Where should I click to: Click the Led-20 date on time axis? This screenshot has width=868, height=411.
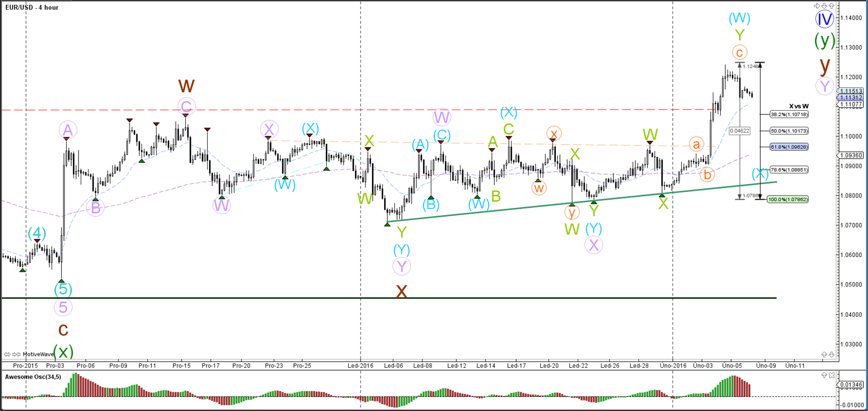[549, 366]
